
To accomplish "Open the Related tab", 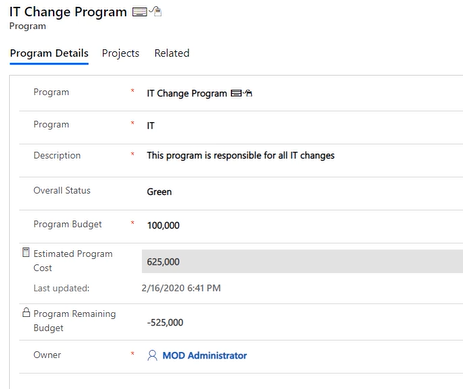I will coord(172,53).
